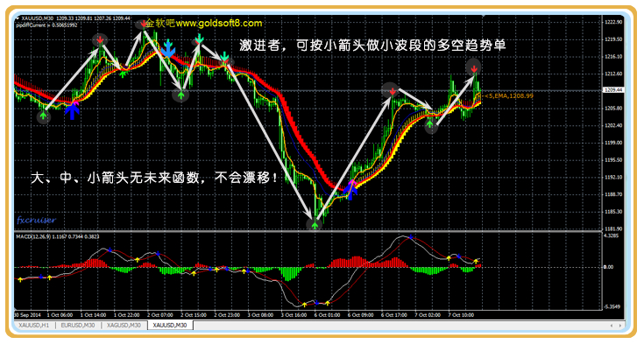Click time axis label 6 Oct 01:00
Viewport: 644px width, 344px height.
[328, 315]
